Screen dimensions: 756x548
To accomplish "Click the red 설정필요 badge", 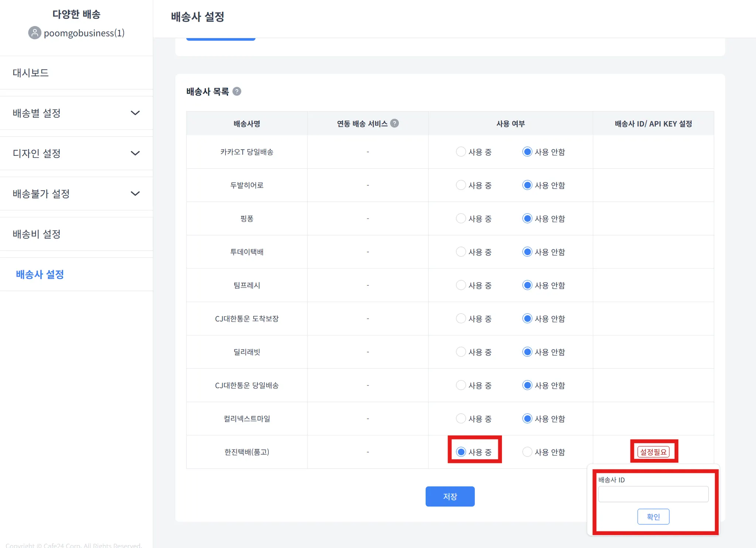I will [x=653, y=452].
